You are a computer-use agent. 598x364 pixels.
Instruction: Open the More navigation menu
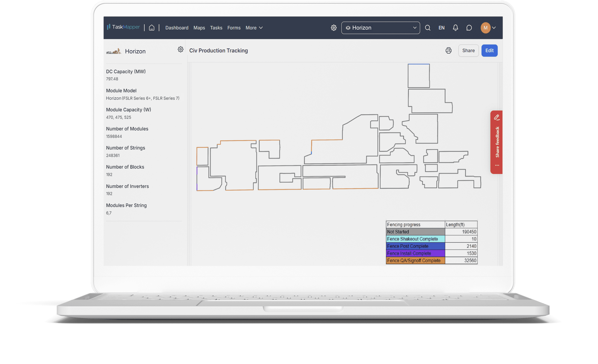[254, 28]
